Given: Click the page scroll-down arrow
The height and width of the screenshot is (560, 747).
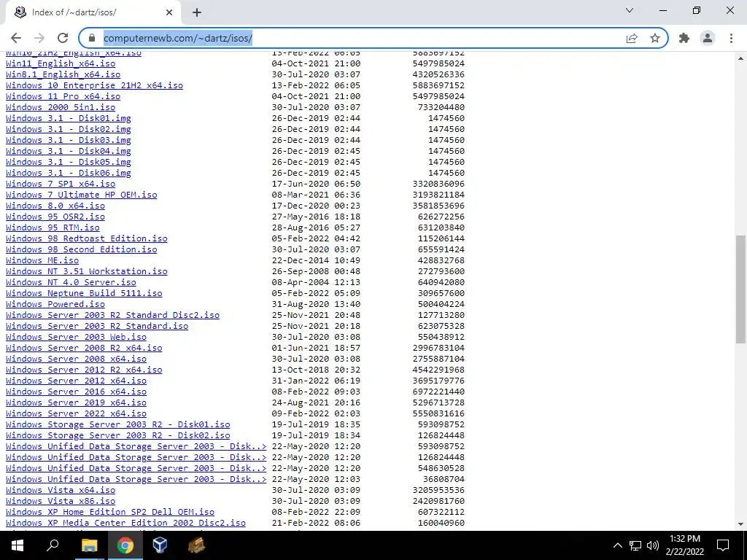Looking at the screenshot, I should pyautogui.click(x=741, y=525).
